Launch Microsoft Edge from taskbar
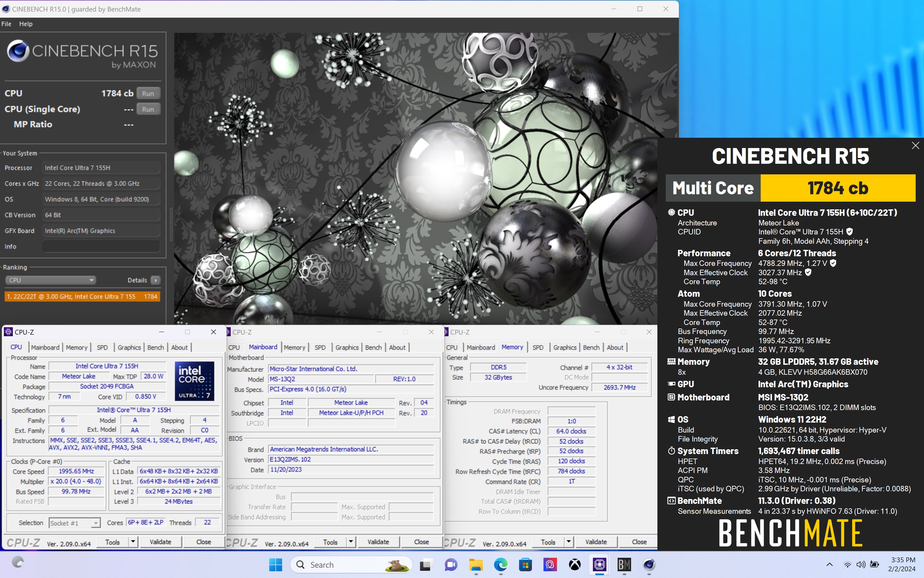Image resolution: width=924 pixels, height=578 pixels. (x=501, y=565)
